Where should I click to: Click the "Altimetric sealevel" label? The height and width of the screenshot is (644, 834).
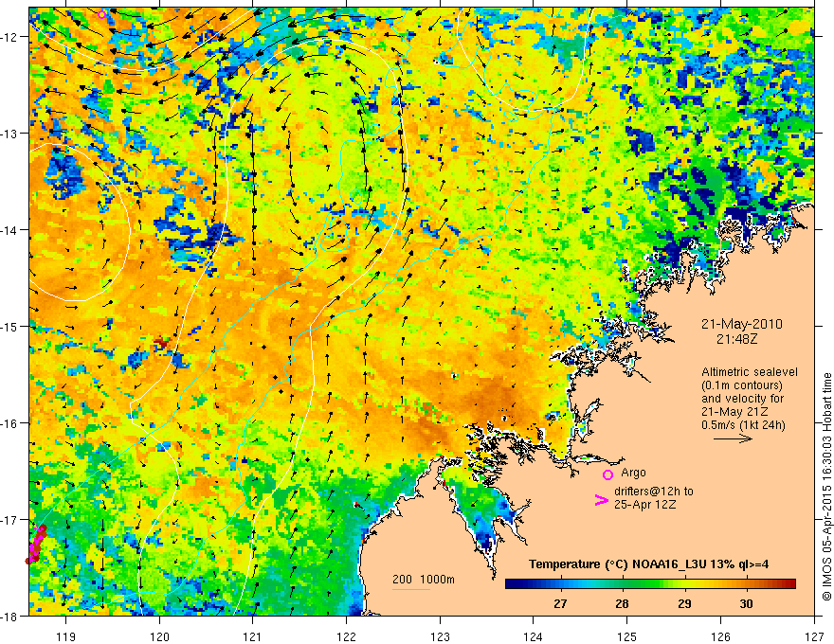coord(750,372)
